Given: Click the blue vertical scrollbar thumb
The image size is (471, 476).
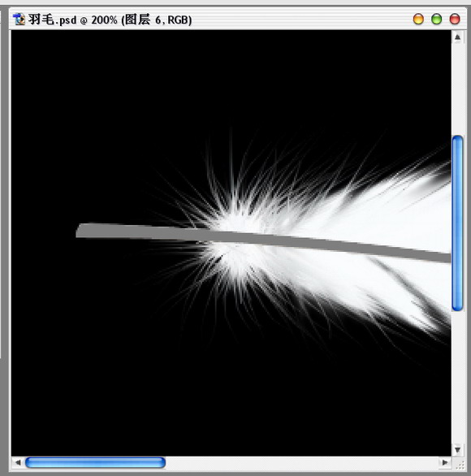Looking at the screenshot, I should click(458, 223).
